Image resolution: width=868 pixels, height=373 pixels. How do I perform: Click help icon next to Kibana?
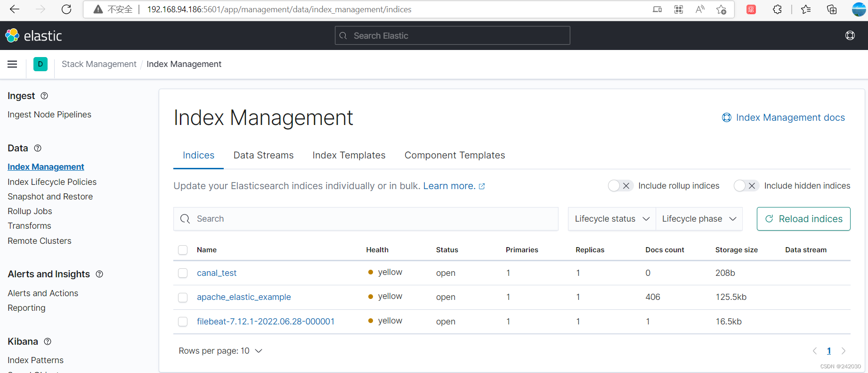(x=48, y=341)
